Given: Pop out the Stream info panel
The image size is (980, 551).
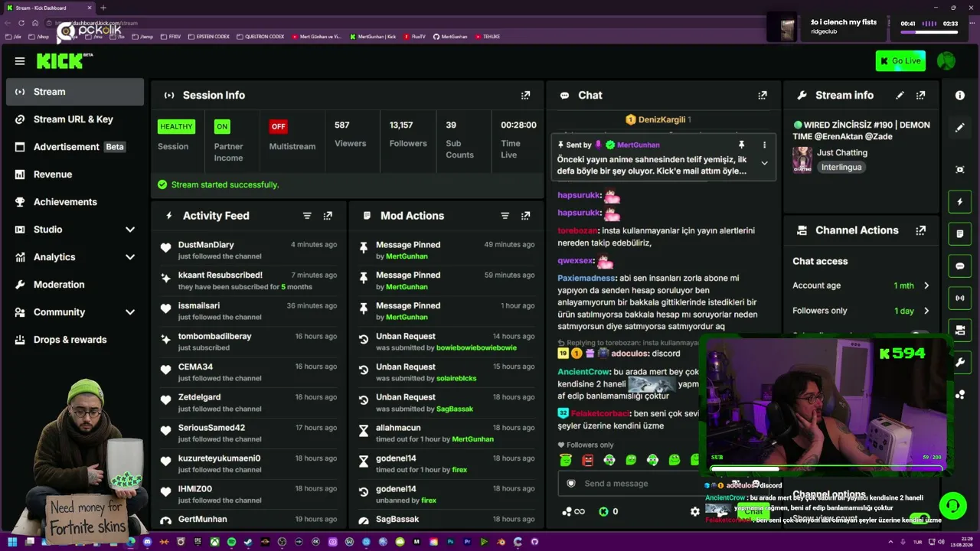Looking at the screenshot, I should [920, 95].
